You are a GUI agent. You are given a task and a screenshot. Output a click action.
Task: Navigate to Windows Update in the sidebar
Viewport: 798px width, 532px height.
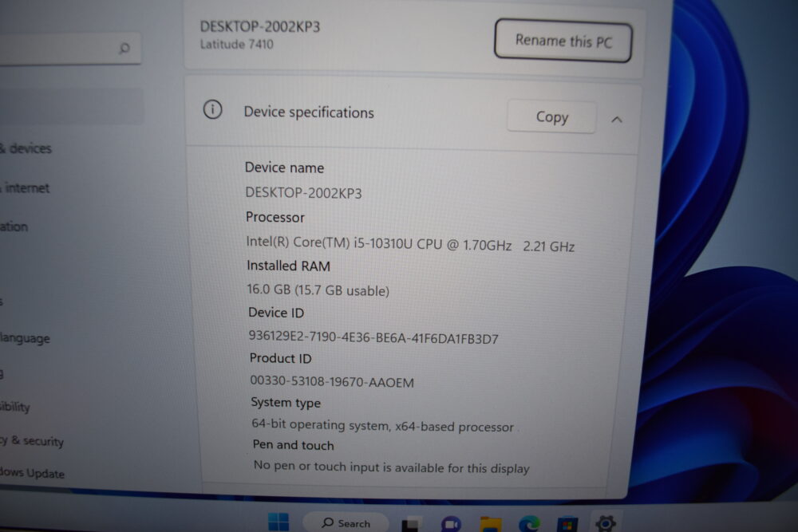click(33, 473)
